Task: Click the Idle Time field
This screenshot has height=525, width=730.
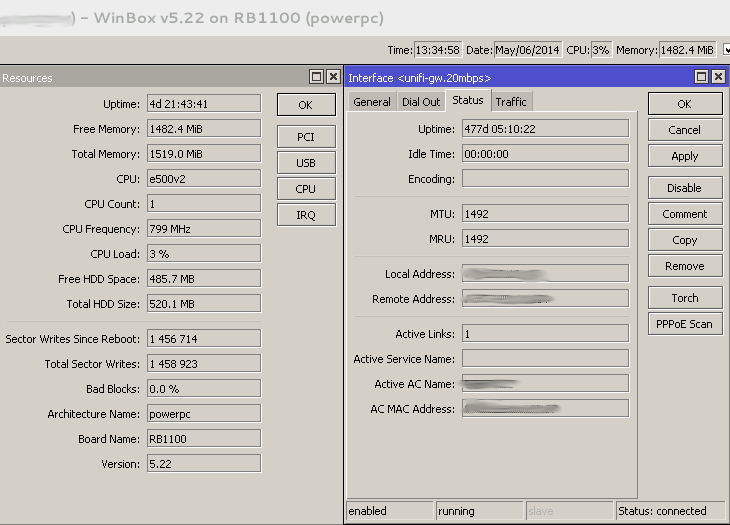Action: pos(545,154)
